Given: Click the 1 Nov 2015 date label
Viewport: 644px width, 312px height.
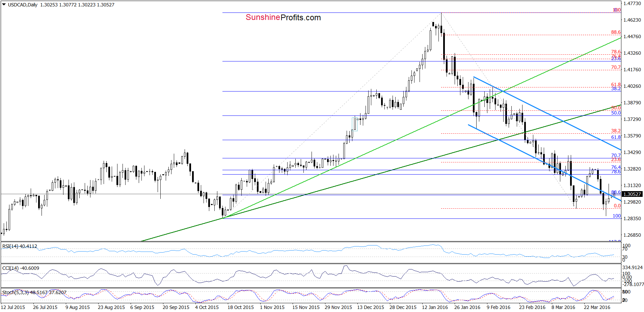Looking at the screenshot, I should 272,307.
